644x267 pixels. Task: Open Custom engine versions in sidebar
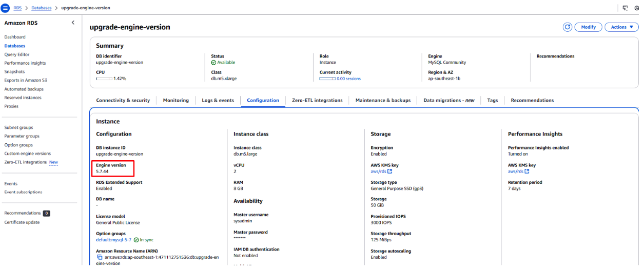[x=28, y=154]
